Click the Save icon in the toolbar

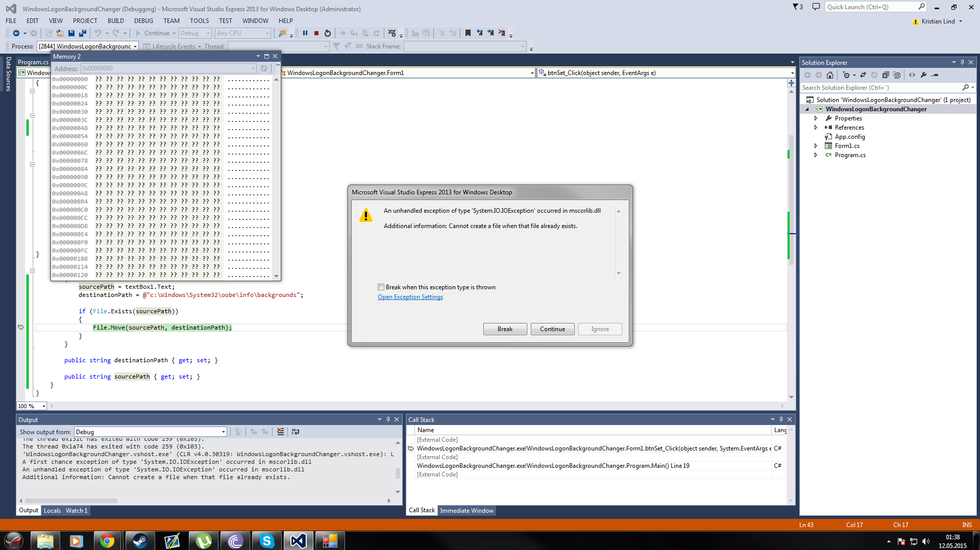tap(71, 33)
